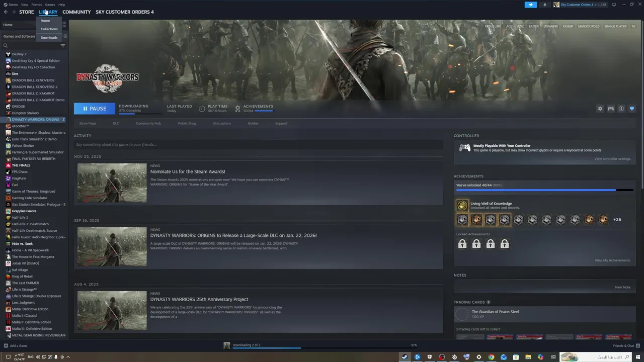The image size is (644, 362).
Task: Click View controller settings link
Action: [x=612, y=158]
